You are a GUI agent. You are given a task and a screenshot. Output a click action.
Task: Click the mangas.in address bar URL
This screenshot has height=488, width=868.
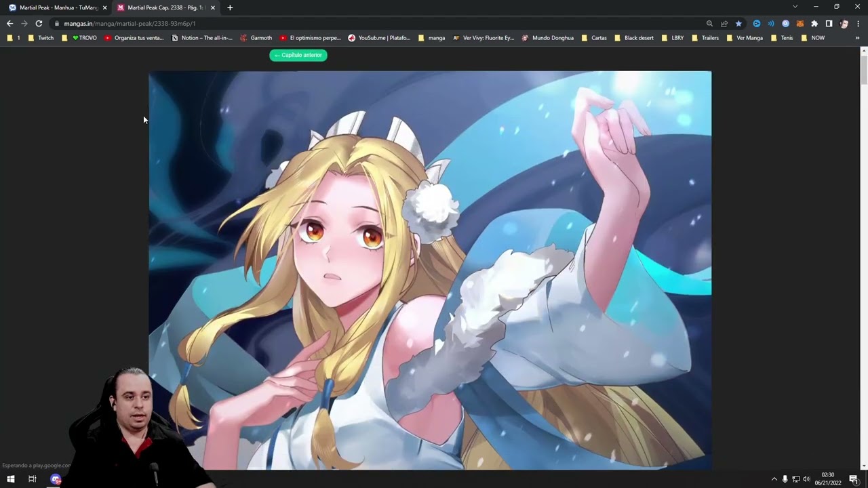coord(130,23)
